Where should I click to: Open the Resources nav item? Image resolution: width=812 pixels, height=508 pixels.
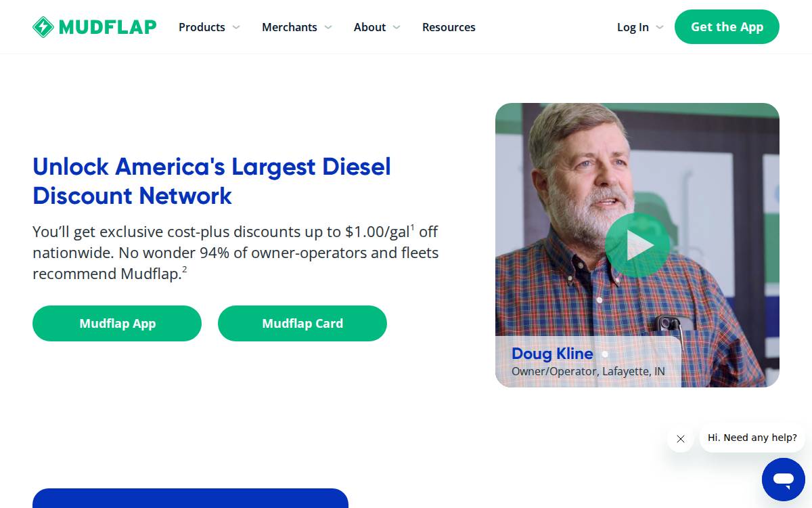449,27
